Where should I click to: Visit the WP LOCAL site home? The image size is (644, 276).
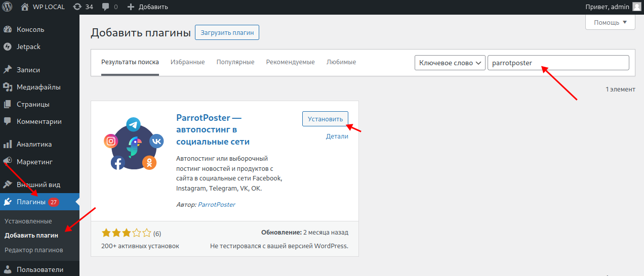pos(43,7)
